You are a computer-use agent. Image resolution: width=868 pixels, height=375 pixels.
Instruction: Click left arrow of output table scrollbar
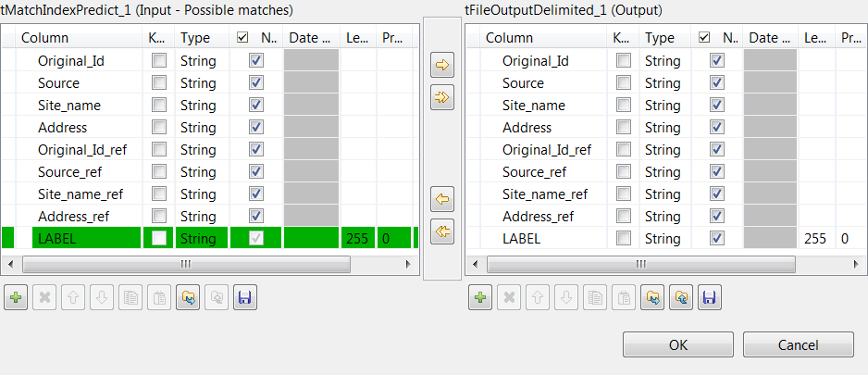pos(475,264)
